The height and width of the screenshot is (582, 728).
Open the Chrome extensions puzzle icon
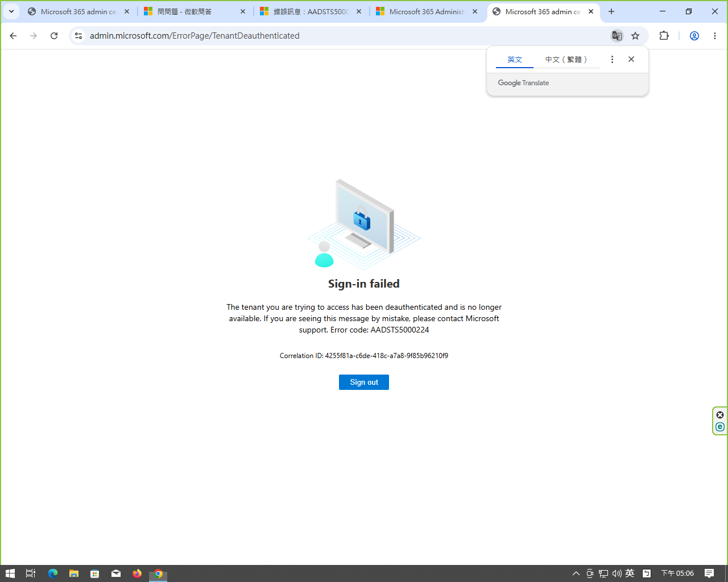[664, 36]
